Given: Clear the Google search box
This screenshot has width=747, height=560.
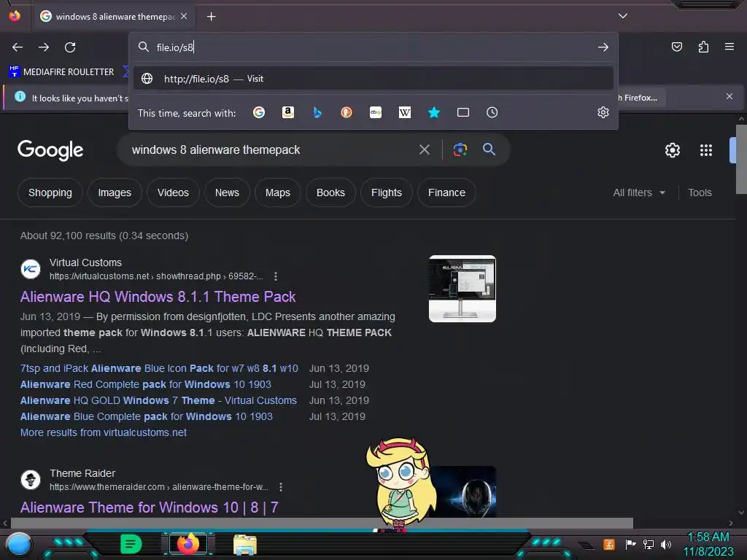Looking at the screenshot, I should [x=425, y=150].
